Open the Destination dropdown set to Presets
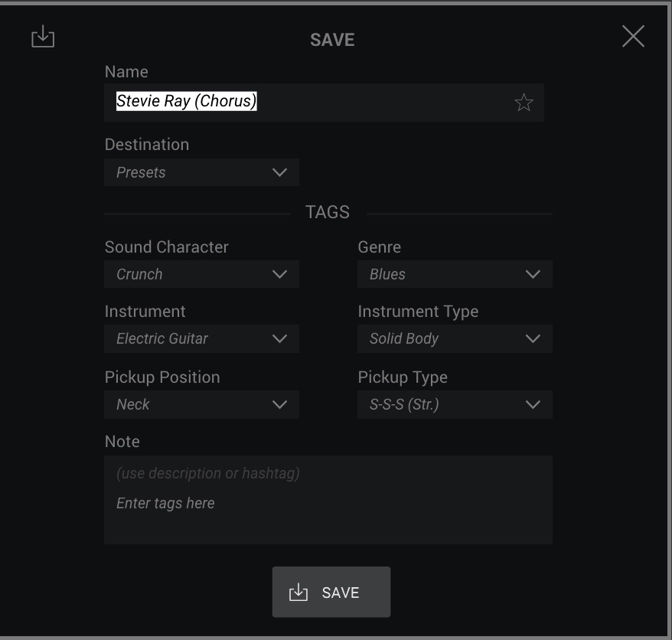Viewport: 672px width, 640px height. [201, 172]
